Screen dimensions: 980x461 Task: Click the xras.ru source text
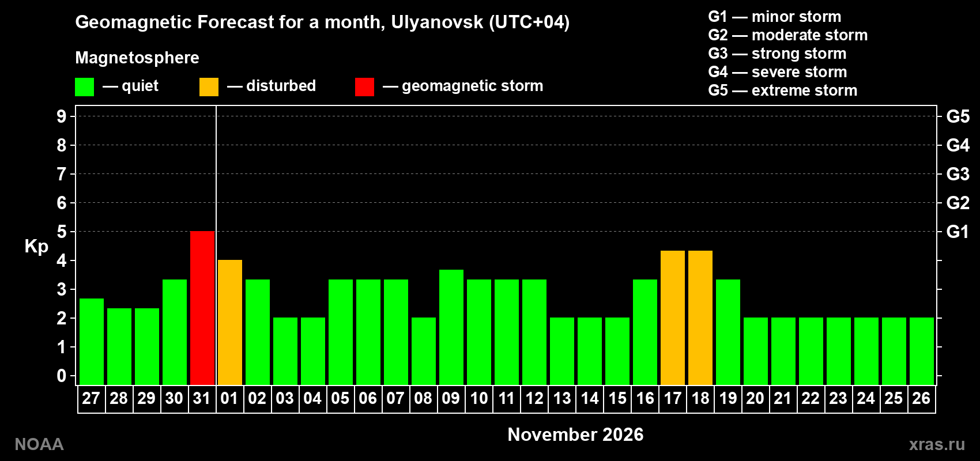pos(937,444)
